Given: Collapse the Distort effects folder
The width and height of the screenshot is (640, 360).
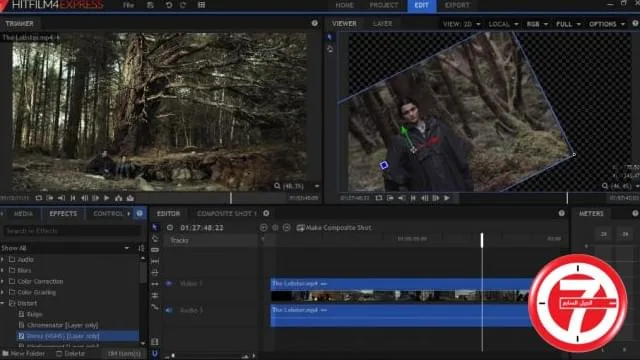Looking at the screenshot, I should [2, 303].
